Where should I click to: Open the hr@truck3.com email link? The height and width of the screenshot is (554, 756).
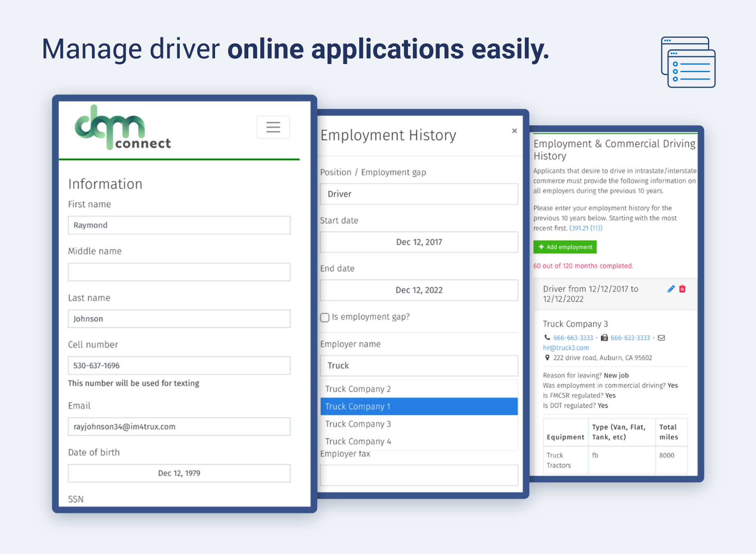(566, 348)
